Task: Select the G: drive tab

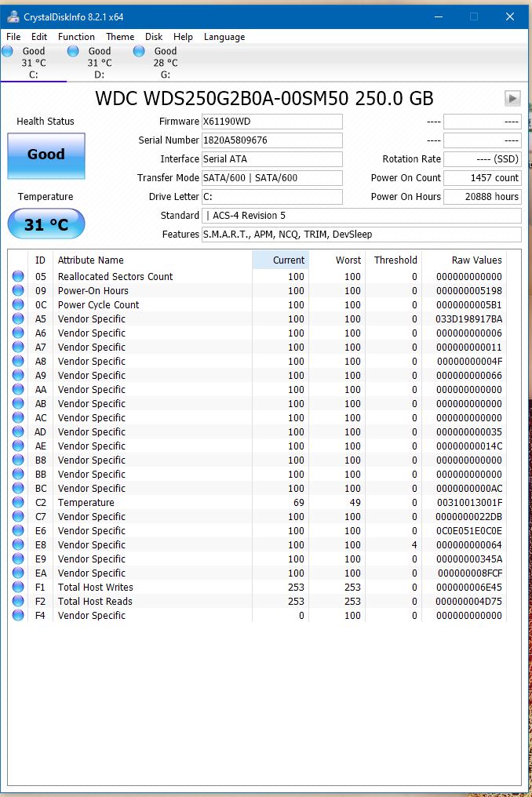Action: 166,63
